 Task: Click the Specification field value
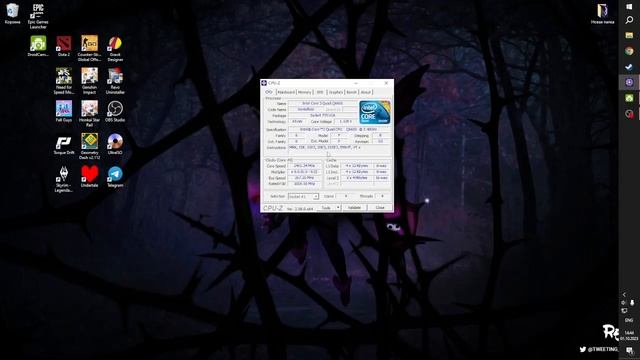(339, 129)
